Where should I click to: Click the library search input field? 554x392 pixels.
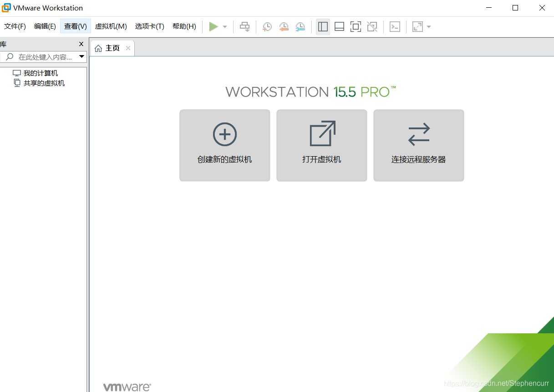click(46, 57)
